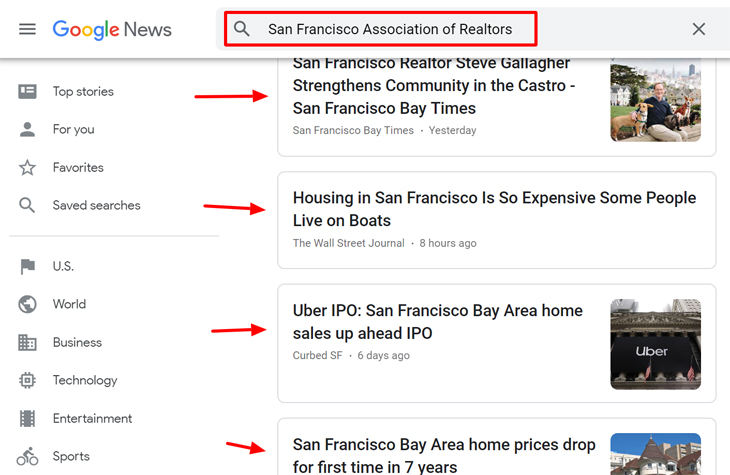The height and width of the screenshot is (475, 730).
Task: Clear the search with the X icon
Action: point(698,29)
